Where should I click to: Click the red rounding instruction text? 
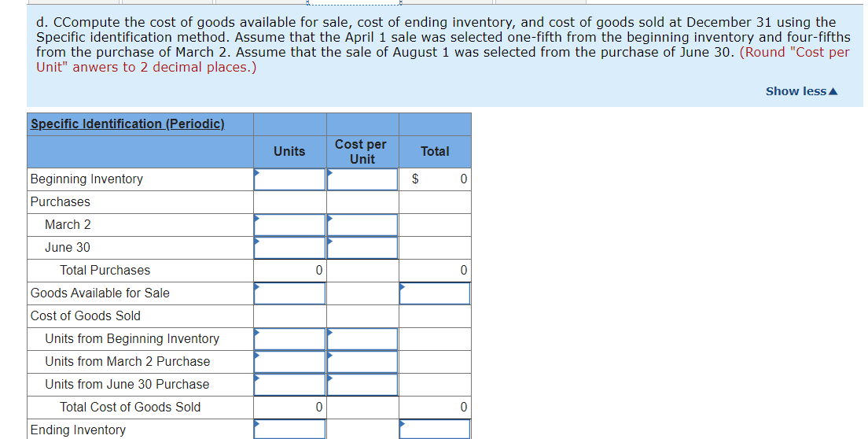[x=443, y=60]
